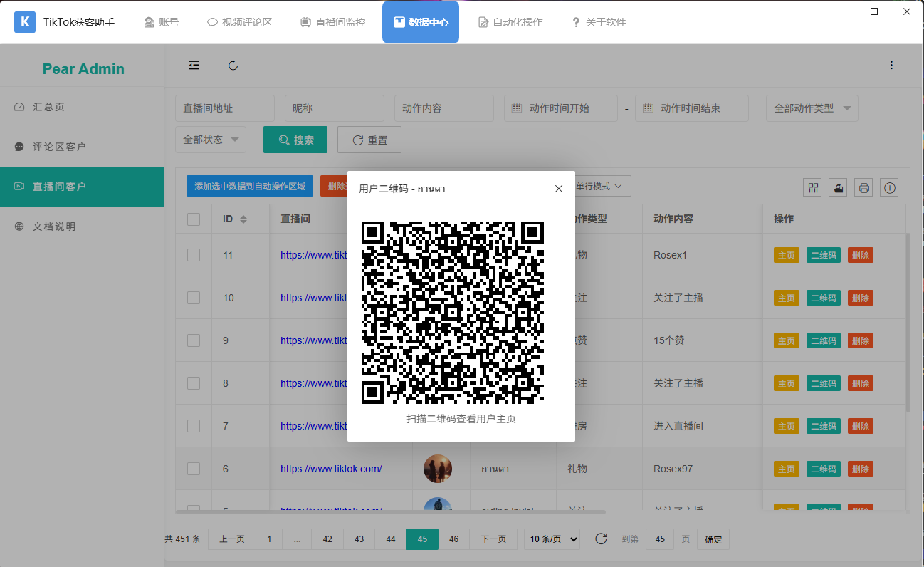Close the user QR code dialog

[559, 189]
